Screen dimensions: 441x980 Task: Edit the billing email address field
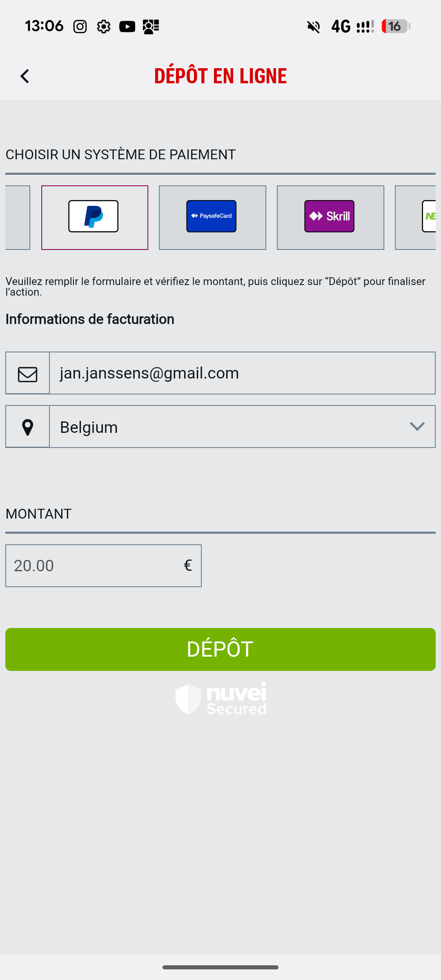click(242, 373)
